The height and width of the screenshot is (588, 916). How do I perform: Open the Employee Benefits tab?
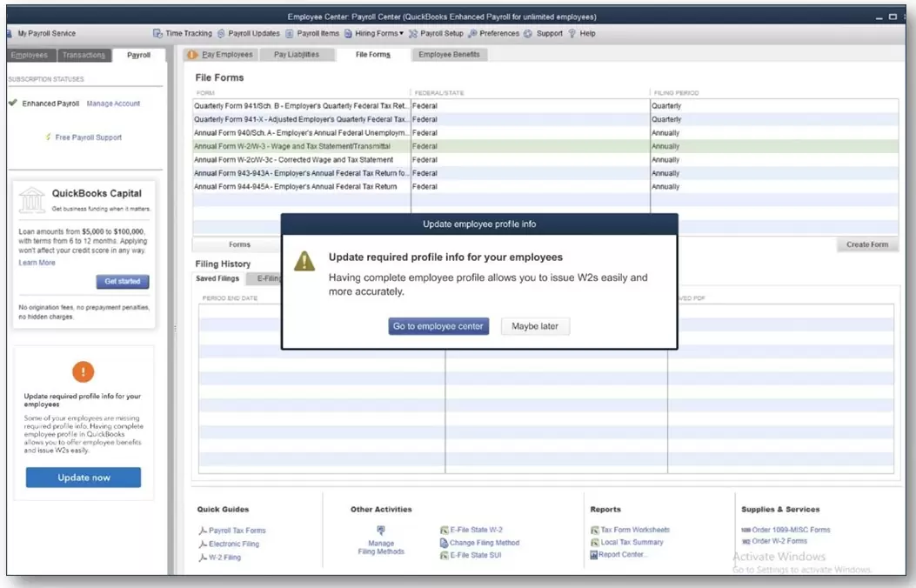tap(448, 55)
